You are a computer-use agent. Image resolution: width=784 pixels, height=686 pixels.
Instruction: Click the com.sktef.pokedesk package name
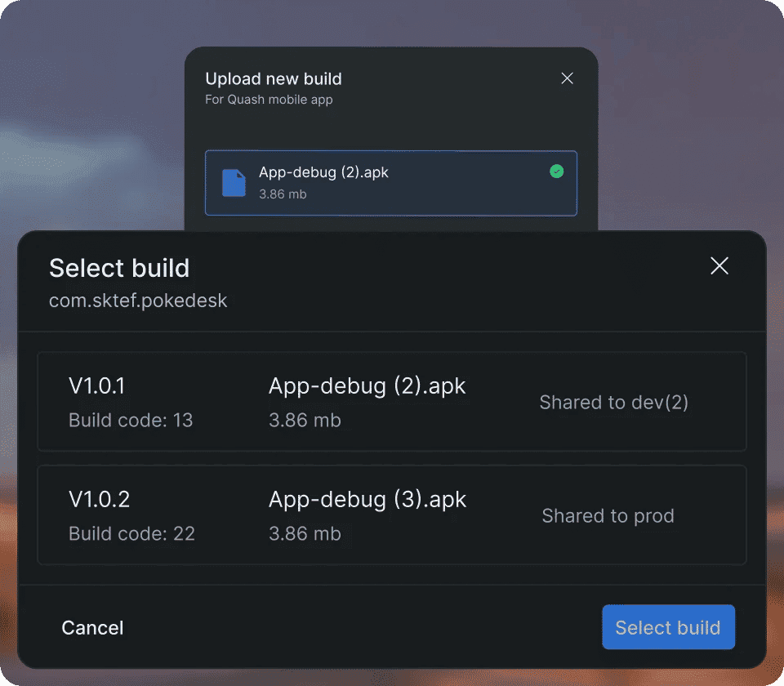[x=138, y=300]
